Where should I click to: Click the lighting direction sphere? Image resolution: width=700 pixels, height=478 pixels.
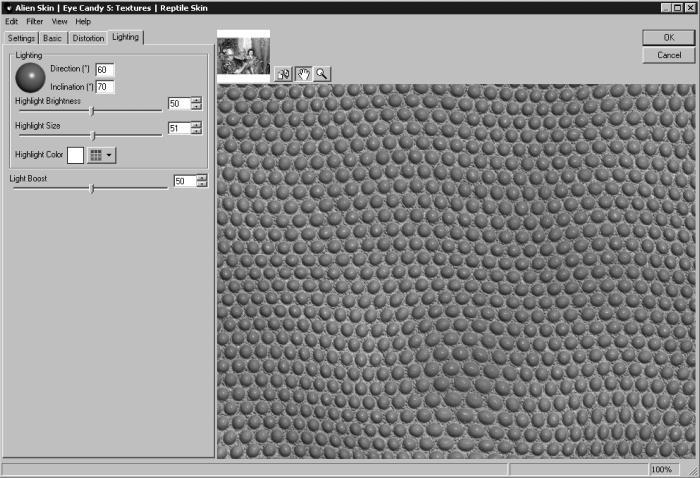(31, 78)
